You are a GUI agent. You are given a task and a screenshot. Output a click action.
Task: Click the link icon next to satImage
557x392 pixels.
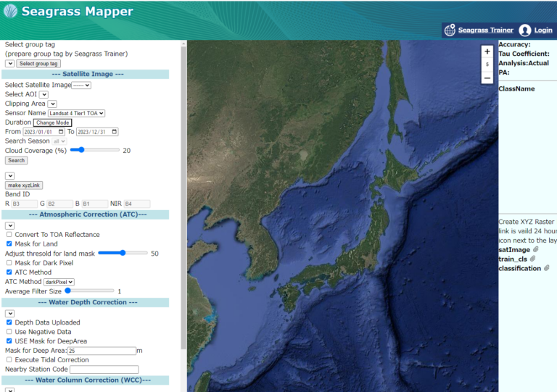point(535,249)
